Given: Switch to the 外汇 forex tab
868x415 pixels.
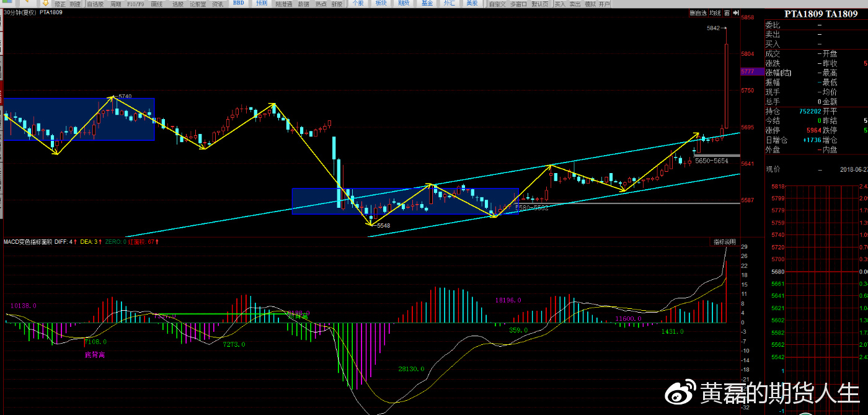Looking at the screenshot, I should 449,3.
